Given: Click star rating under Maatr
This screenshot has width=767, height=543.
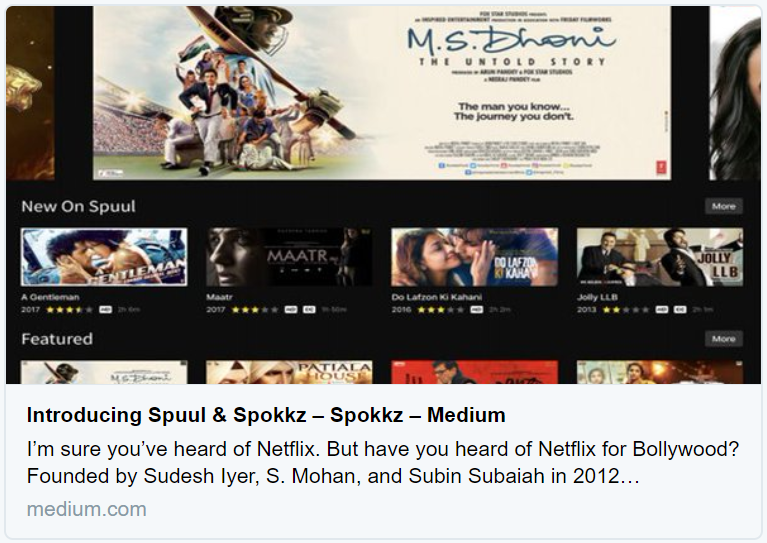Looking at the screenshot, I should 255,310.
